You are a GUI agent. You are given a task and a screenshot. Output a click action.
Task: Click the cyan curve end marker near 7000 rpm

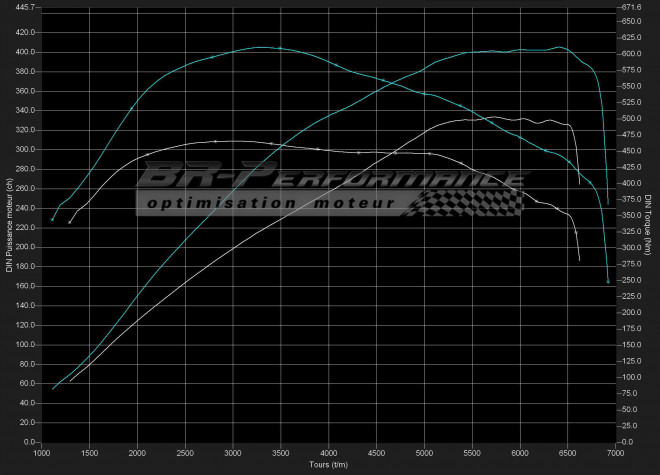(x=608, y=282)
